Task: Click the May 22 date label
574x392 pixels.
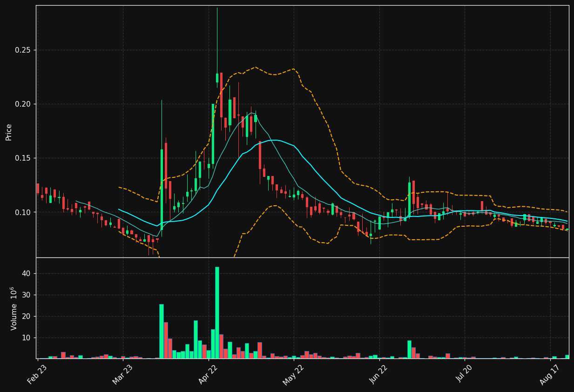Action: point(293,374)
